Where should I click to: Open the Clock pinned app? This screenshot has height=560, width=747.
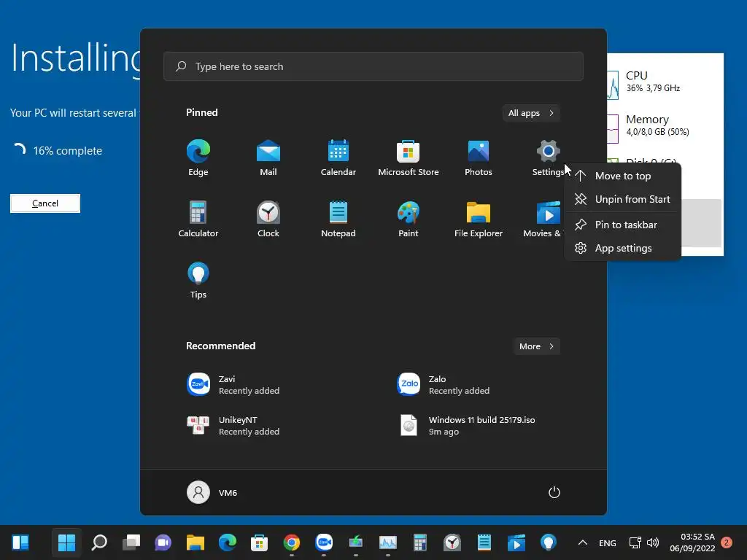pyautogui.click(x=268, y=219)
